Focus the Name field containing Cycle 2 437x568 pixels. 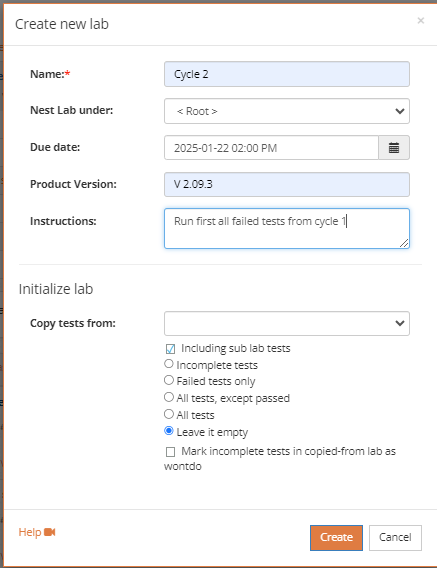[x=287, y=74]
